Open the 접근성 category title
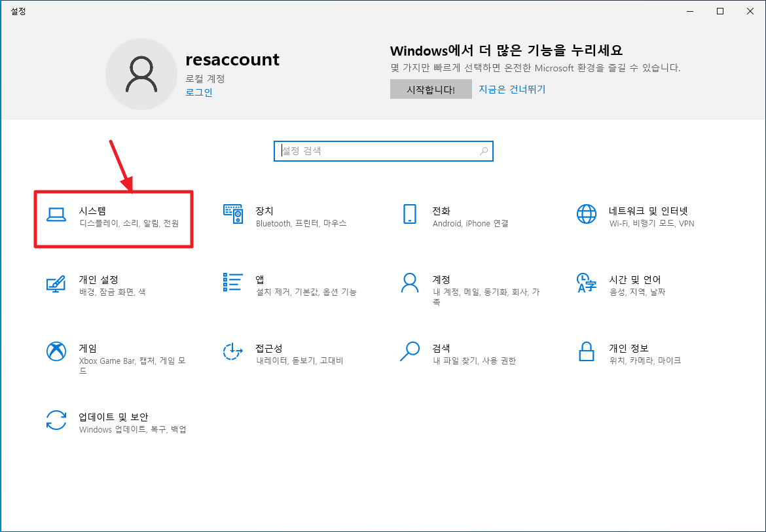766x532 pixels. tap(268, 349)
